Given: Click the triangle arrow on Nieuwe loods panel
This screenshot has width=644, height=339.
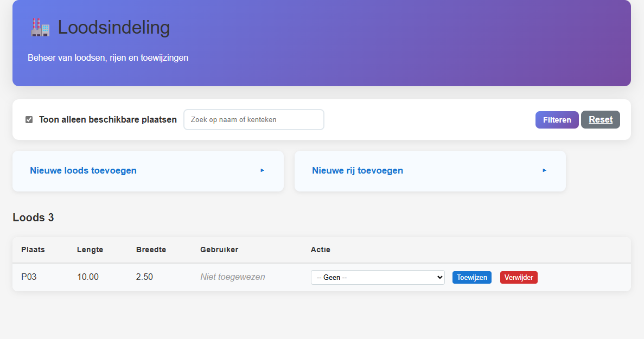Looking at the screenshot, I should pyautogui.click(x=263, y=170).
